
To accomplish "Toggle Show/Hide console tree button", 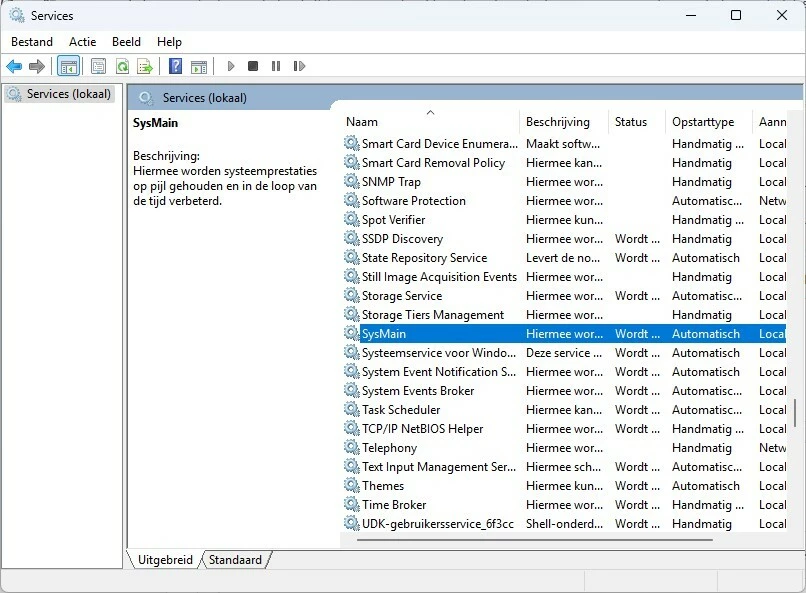I will 69,67.
